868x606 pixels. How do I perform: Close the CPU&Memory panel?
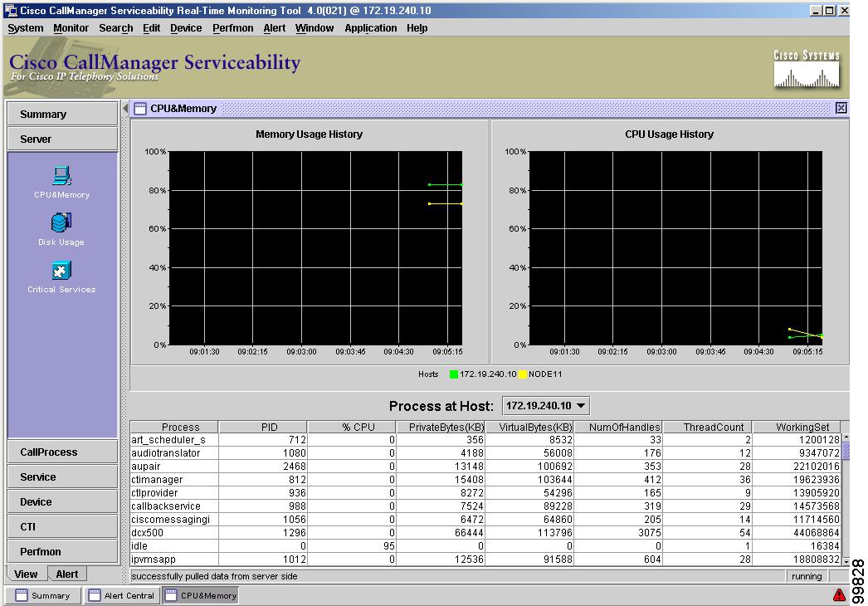click(841, 108)
